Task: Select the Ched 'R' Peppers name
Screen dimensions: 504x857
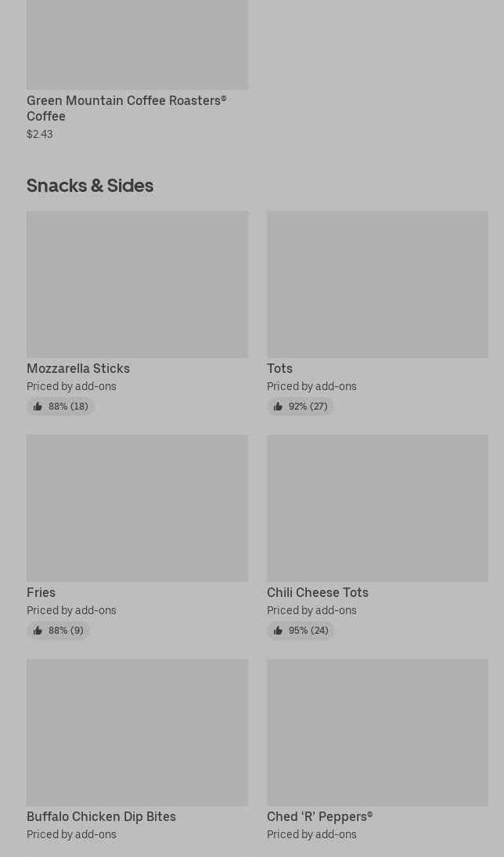Action: click(319, 816)
